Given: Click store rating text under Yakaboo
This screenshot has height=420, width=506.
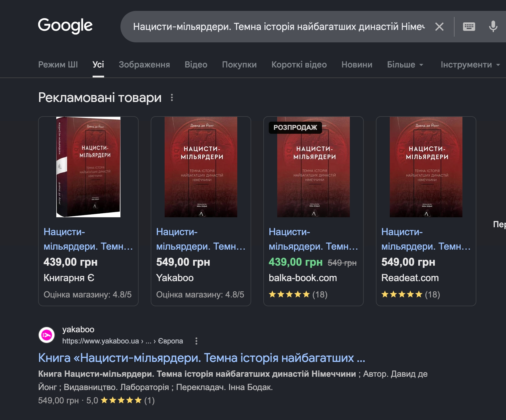Looking at the screenshot, I should [x=200, y=294].
